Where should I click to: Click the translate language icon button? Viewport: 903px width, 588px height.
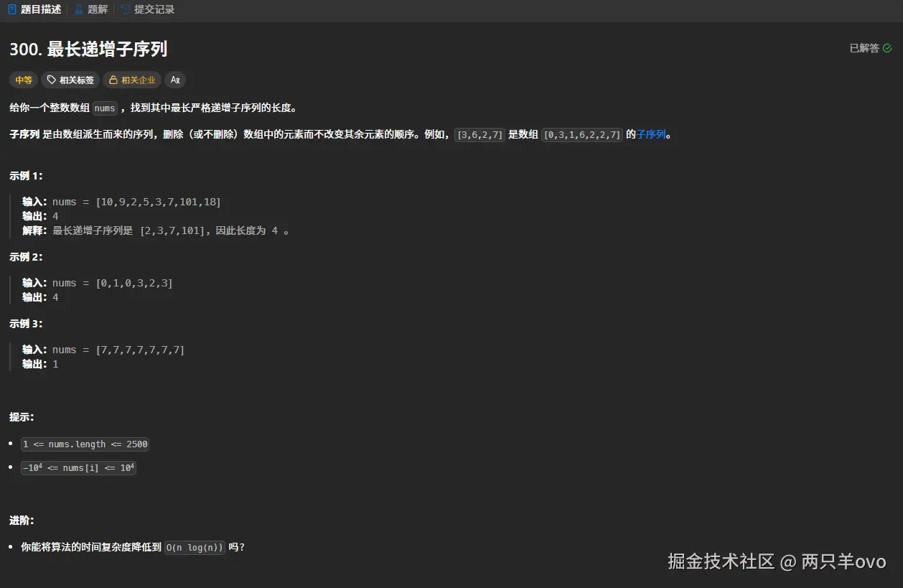point(175,80)
